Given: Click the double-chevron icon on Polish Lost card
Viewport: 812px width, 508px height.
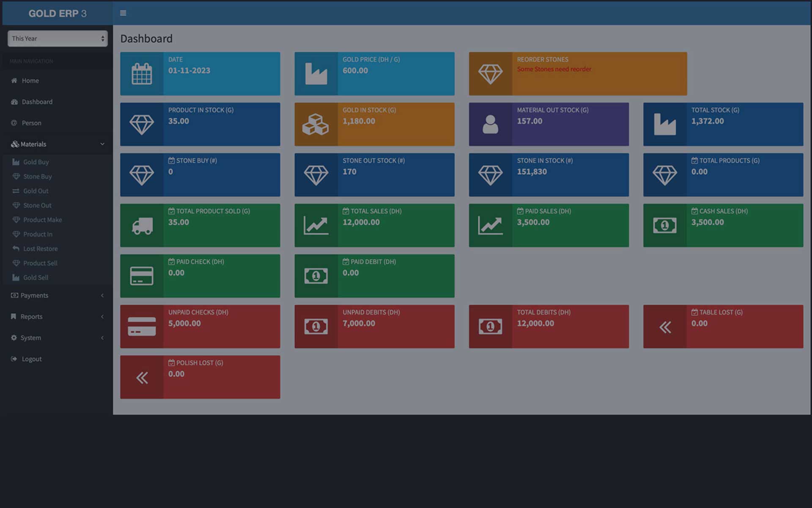Looking at the screenshot, I should (x=142, y=377).
